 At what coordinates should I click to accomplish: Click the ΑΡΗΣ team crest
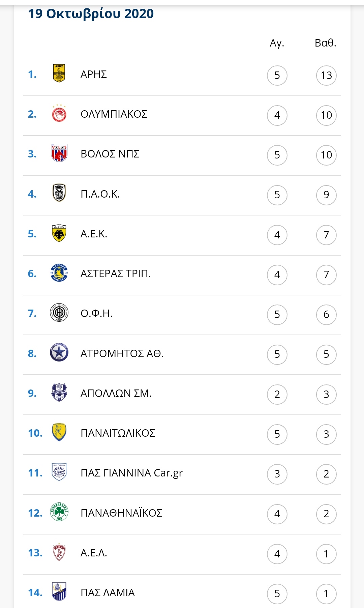59,73
